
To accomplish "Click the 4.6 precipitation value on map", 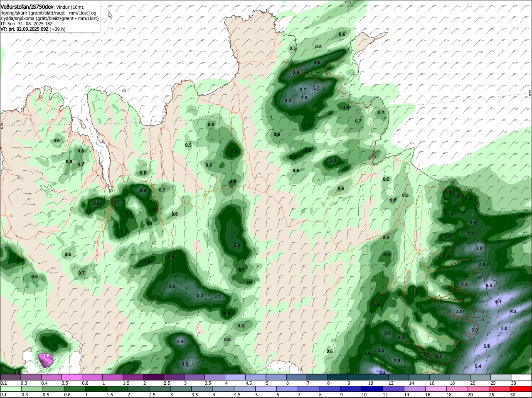I will pyautogui.click(x=180, y=341).
